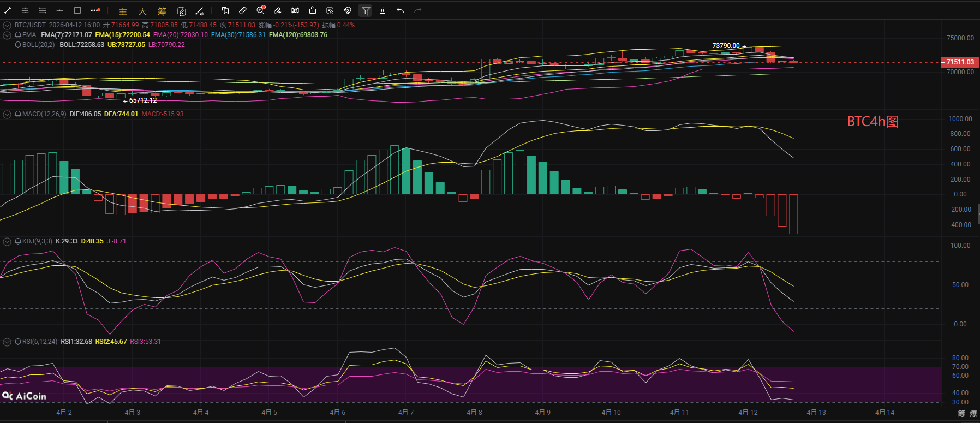
Task: Collapse the RSI indicator panel
Action: coord(7,342)
